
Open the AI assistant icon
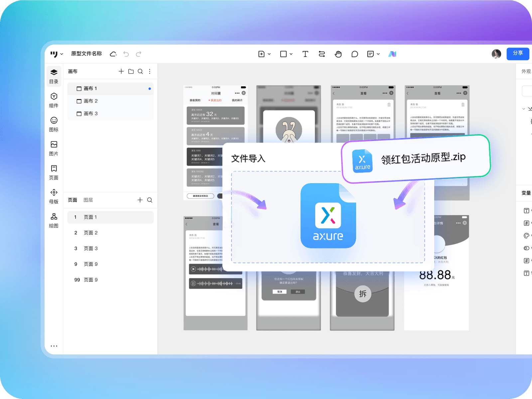[392, 54]
